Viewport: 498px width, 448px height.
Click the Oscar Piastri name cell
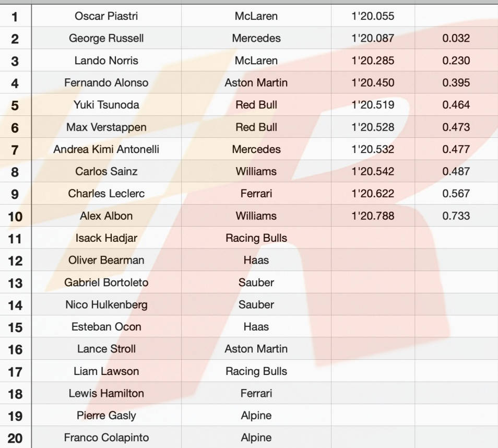coord(106,16)
